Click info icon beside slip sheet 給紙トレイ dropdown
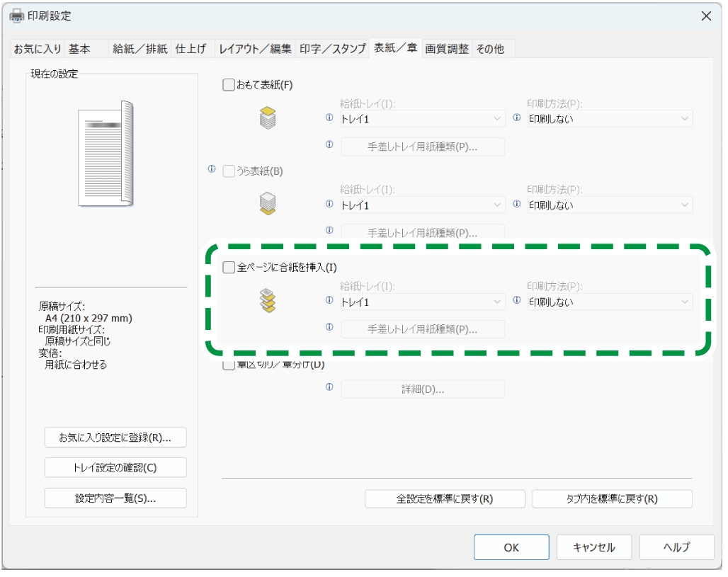 click(329, 301)
